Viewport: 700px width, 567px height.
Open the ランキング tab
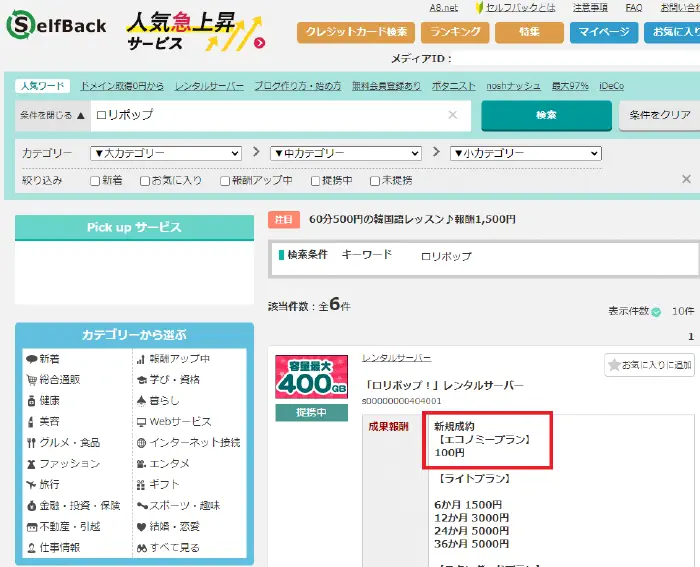(455, 32)
